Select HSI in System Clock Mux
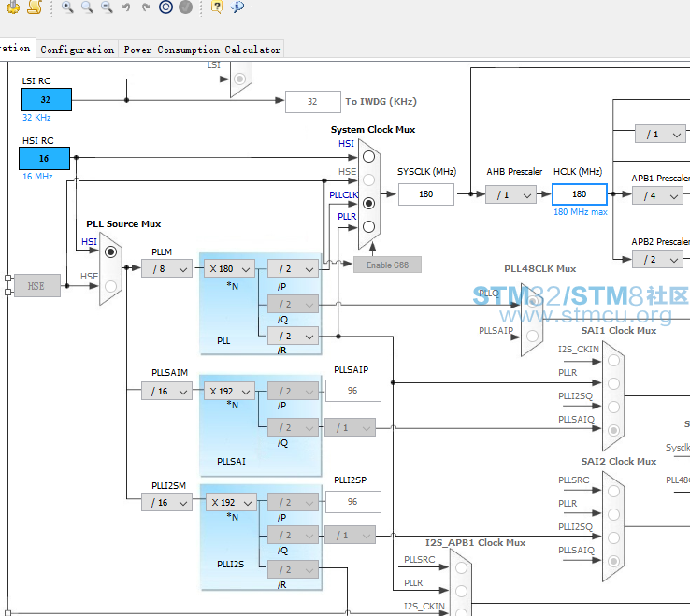 [x=368, y=157]
